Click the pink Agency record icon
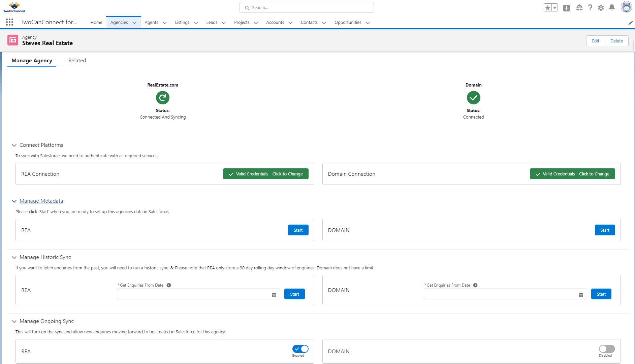Viewport: 635px width, 364px height. 13,40
